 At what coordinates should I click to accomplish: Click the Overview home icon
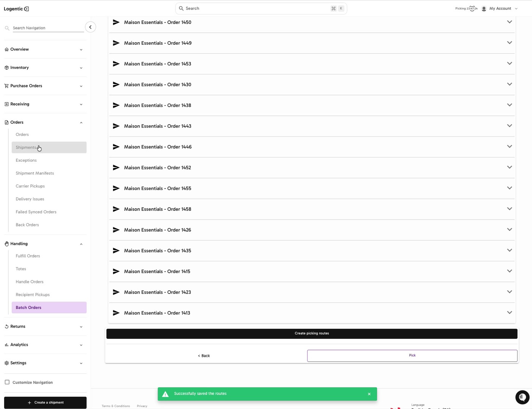[6, 49]
